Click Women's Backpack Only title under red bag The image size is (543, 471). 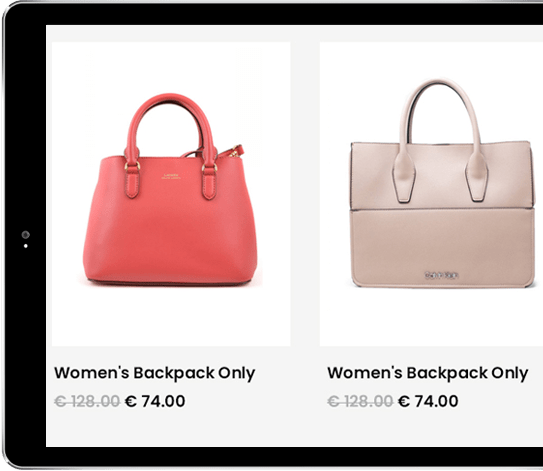(154, 373)
